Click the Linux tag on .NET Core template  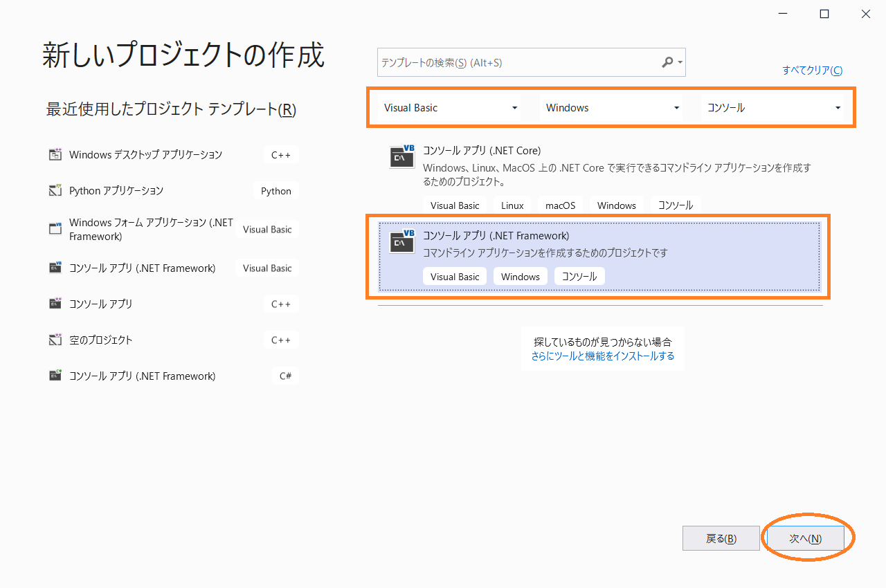[x=512, y=205]
